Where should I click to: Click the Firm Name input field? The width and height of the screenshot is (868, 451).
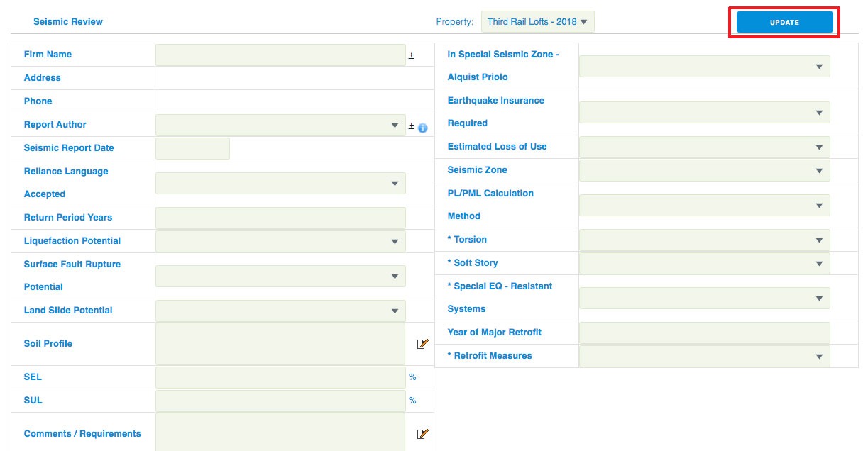(280, 55)
